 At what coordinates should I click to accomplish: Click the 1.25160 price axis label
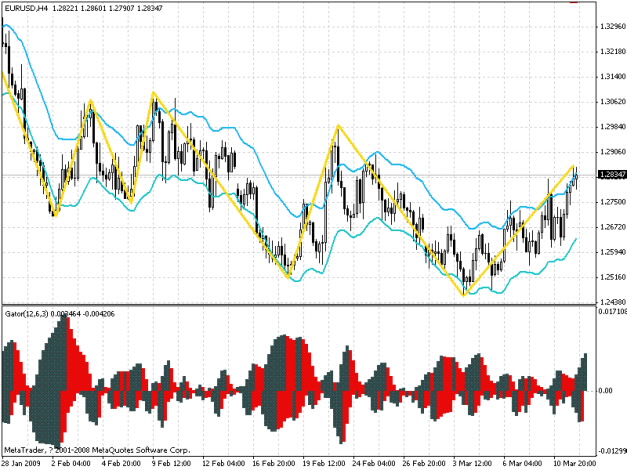(x=613, y=277)
